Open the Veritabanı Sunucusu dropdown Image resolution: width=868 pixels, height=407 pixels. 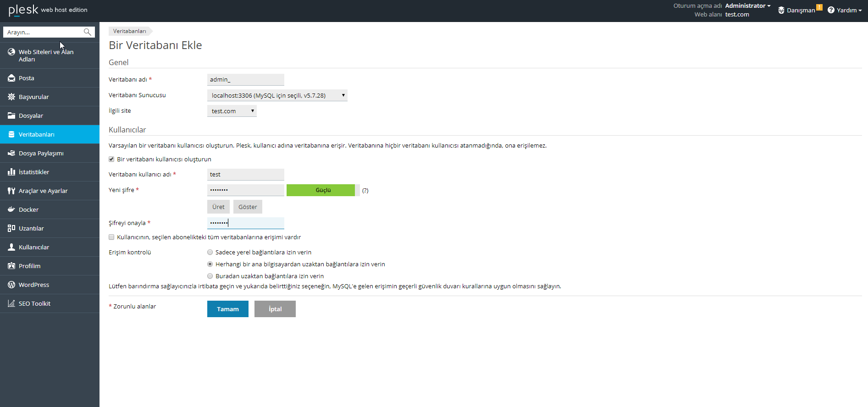tap(277, 95)
